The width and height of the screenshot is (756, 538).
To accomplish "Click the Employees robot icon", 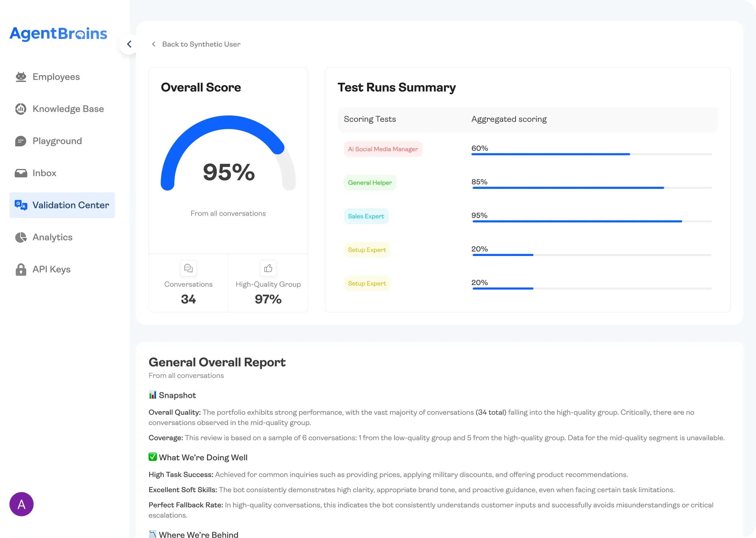I will click(x=21, y=77).
